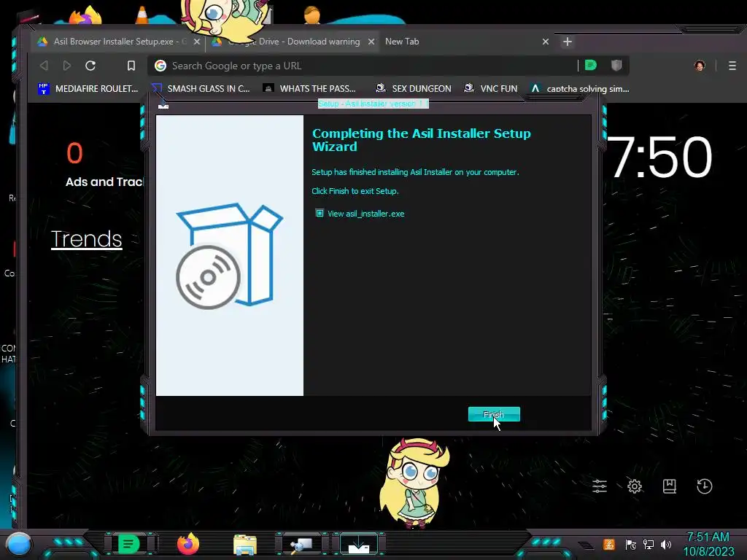Screen dimensions: 747x560
Task: Click the 7:50 clock on new tab page
Action: point(659,157)
